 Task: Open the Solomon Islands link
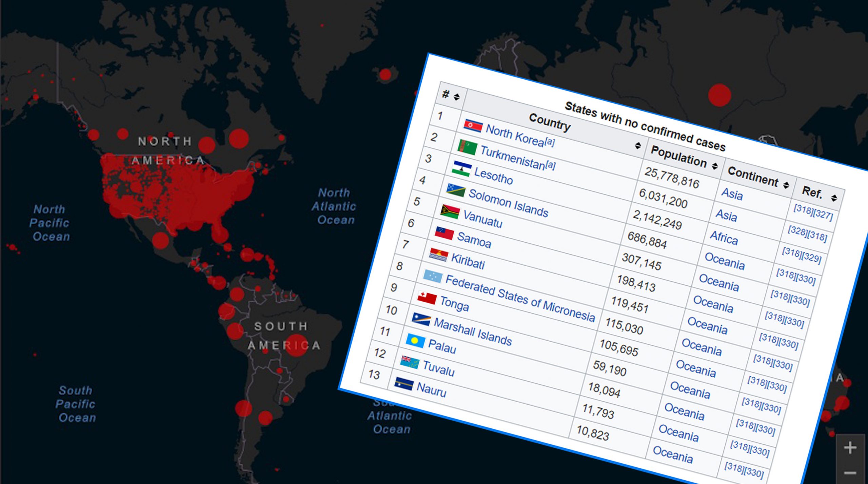point(508,203)
